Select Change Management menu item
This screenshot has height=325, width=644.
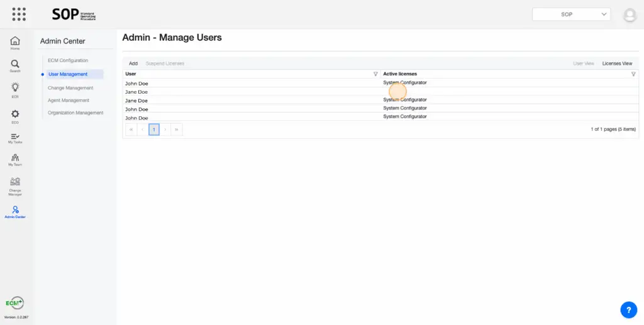click(x=70, y=88)
